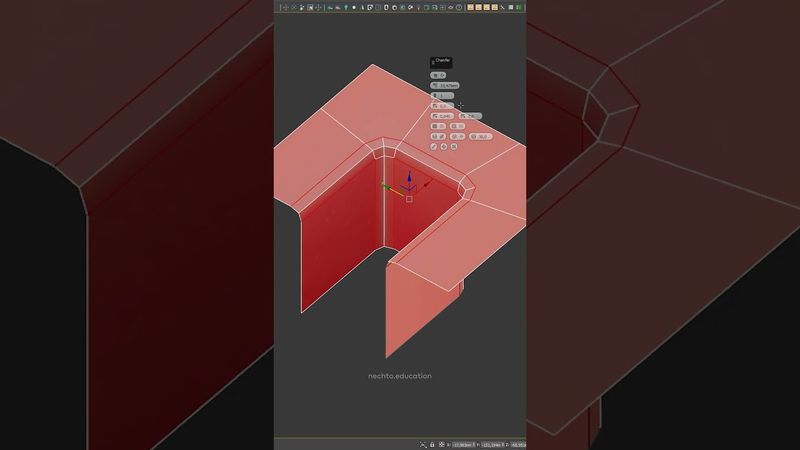The width and height of the screenshot is (800, 450).
Task: Click the chamfer amount field showing 11.476mm
Action: (x=445, y=86)
